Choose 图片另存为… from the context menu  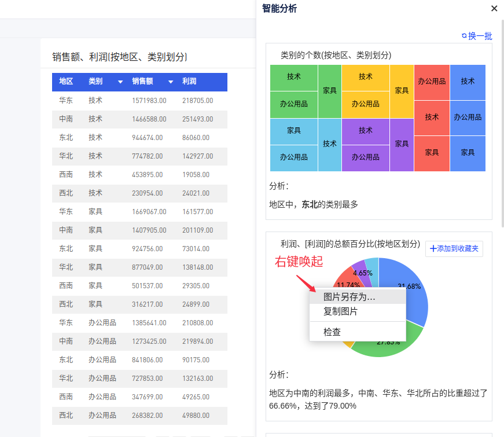349,297
